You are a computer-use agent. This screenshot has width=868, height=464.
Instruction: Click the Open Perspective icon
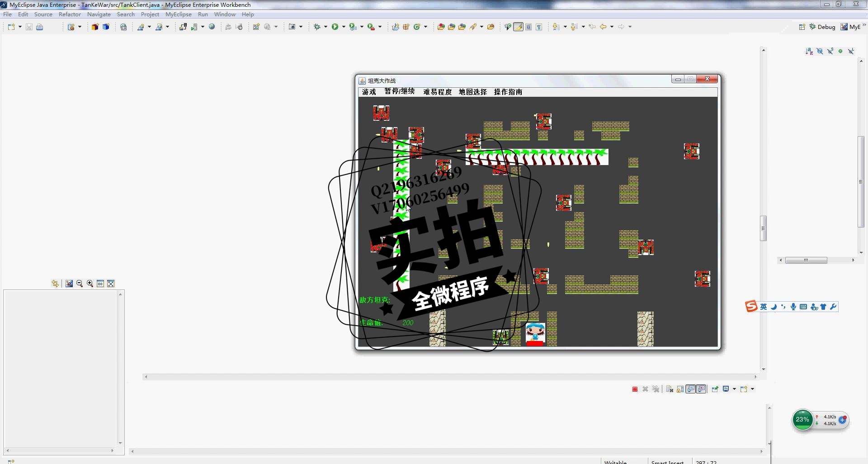[x=802, y=27]
